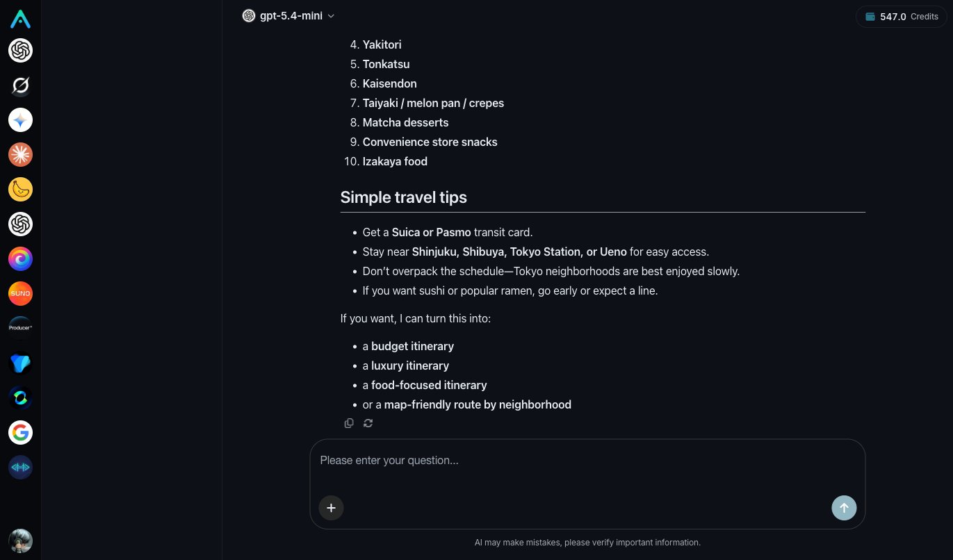This screenshot has height=560, width=953.
Task: Click the 547.0 Credits balance button
Action: tap(902, 17)
